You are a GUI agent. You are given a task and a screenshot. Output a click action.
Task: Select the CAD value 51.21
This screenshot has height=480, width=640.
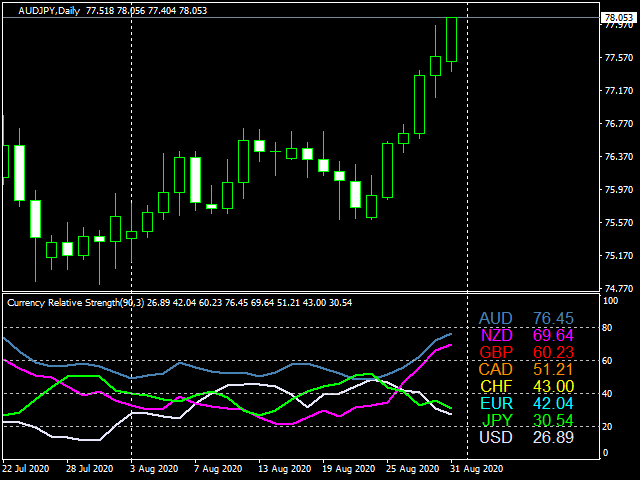553,369
